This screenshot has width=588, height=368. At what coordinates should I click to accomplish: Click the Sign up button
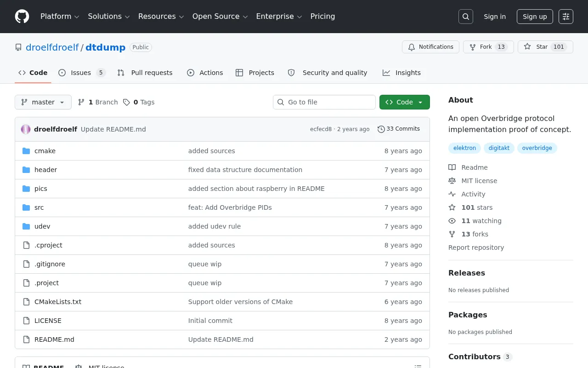tap(535, 17)
